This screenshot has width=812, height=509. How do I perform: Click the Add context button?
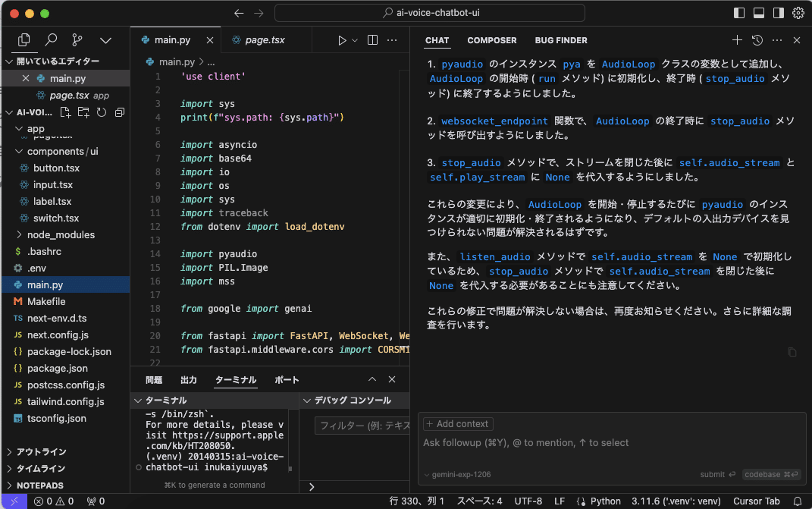click(x=457, y=423)
